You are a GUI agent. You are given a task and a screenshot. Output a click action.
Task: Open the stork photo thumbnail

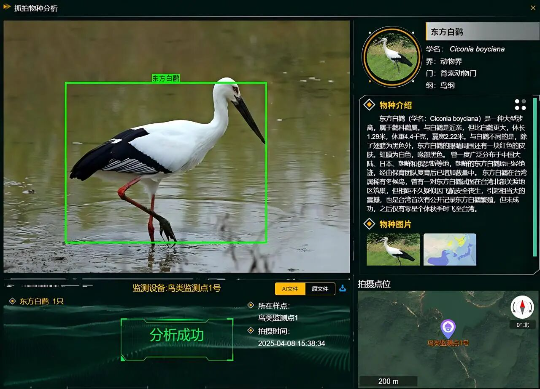(x=393, y=250)
